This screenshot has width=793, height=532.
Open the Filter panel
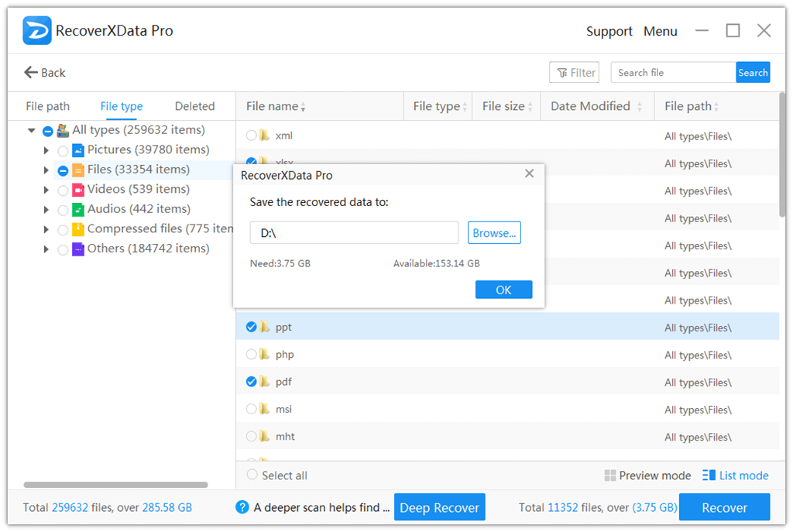(x=574, y=72)
